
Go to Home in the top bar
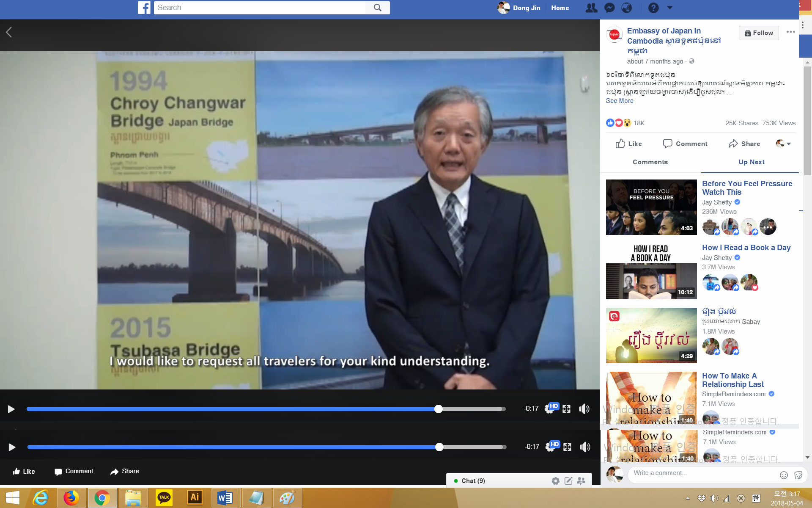point(560,8)
